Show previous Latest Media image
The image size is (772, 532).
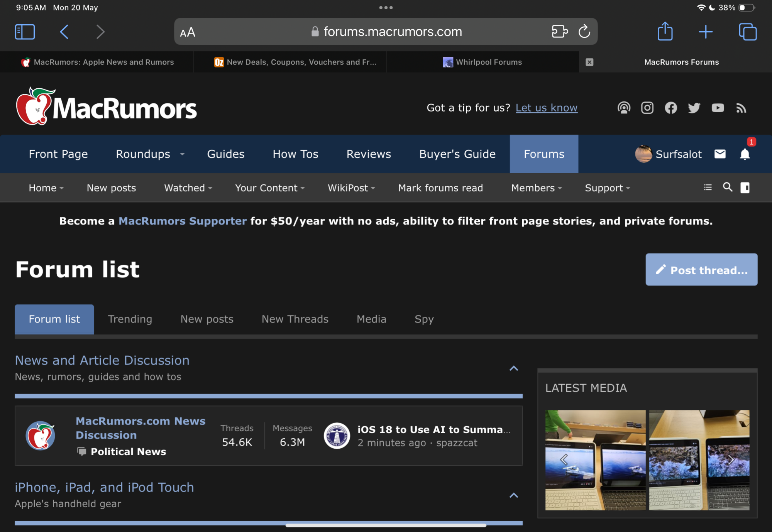564,460
